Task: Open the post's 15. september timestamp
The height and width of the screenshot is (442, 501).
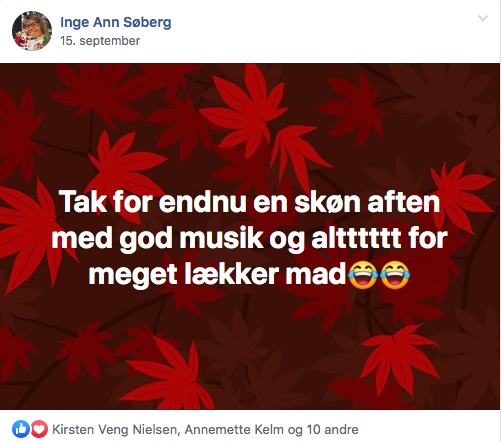Action: (x=100, y=41)
